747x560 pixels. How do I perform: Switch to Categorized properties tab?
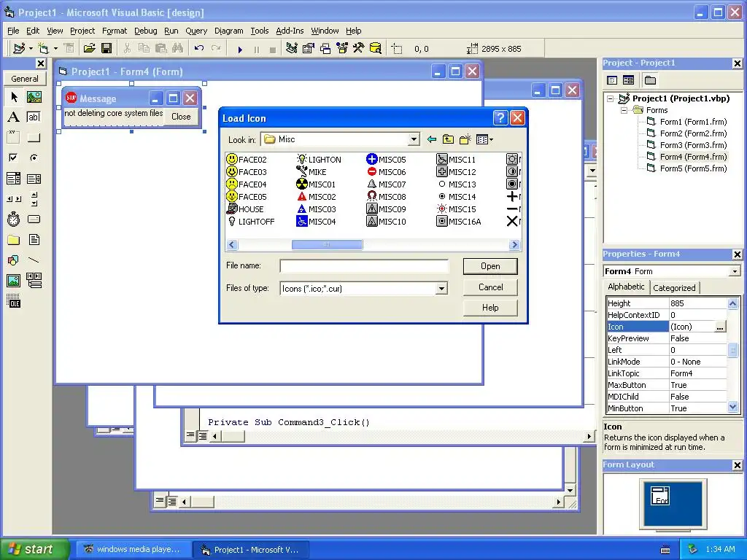674,287
